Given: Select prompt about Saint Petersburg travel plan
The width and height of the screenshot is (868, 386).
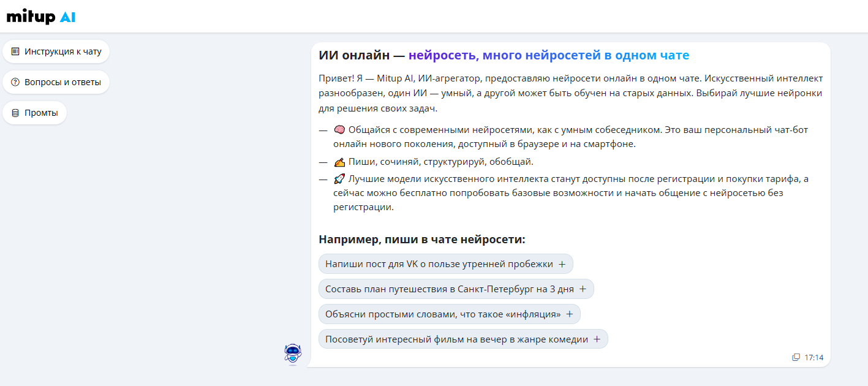Looking at the screenshot, I should 456,289.
